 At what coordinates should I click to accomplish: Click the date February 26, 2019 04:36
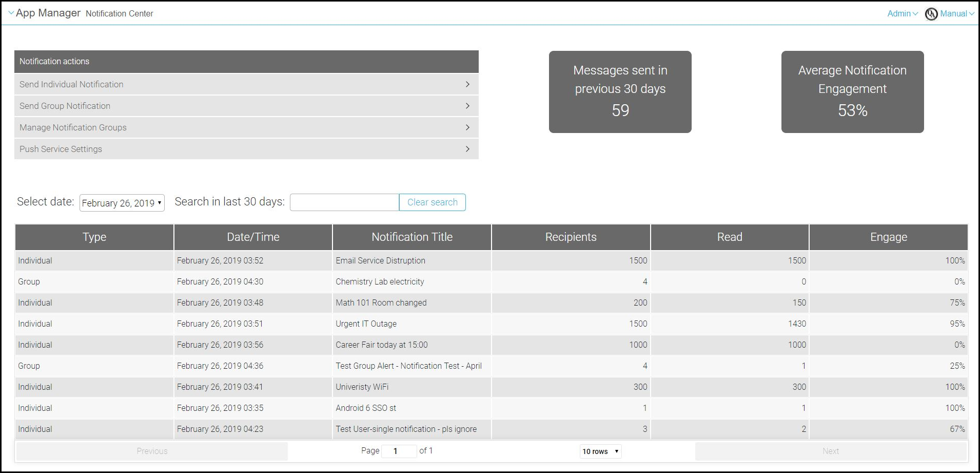tap(220, 366)
